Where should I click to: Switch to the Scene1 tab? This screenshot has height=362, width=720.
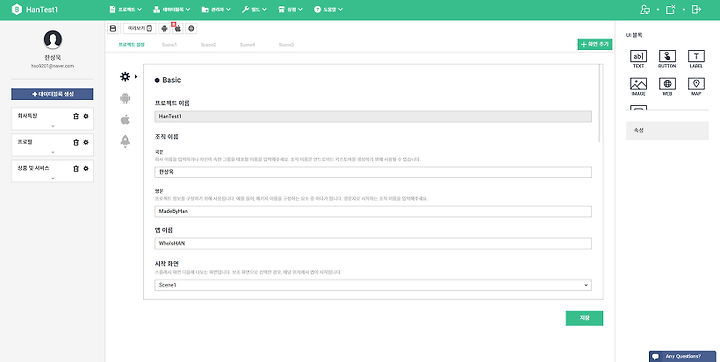[169, 45]
